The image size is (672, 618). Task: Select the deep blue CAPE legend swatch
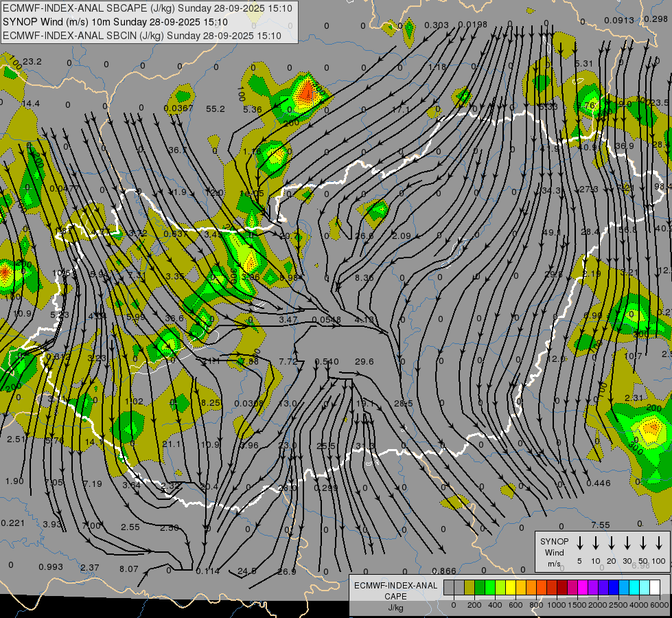pos(613,588)
